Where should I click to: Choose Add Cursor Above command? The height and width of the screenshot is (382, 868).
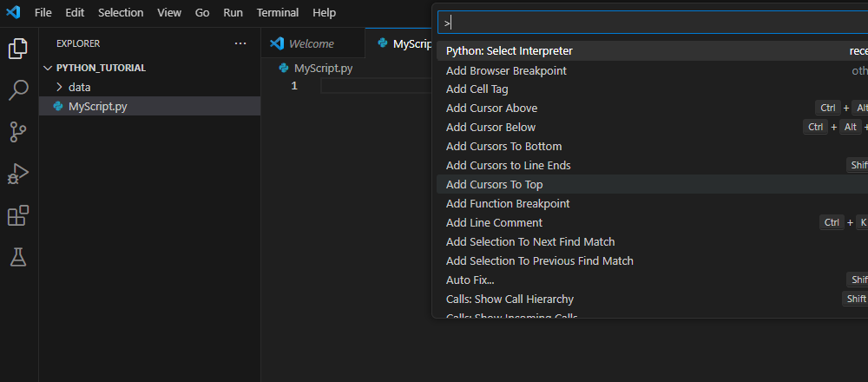coord(652,108)
